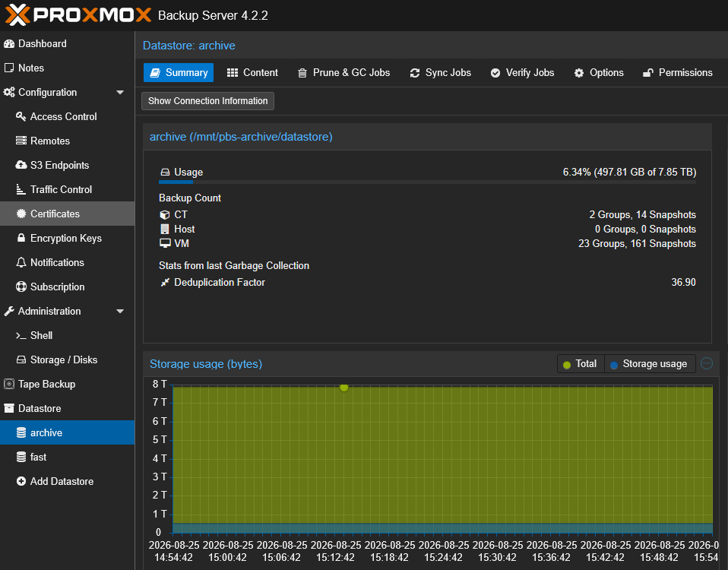Click the green data point marker on chart
The height and width of the screenshot is (570, 728).
tap(344, 387)
